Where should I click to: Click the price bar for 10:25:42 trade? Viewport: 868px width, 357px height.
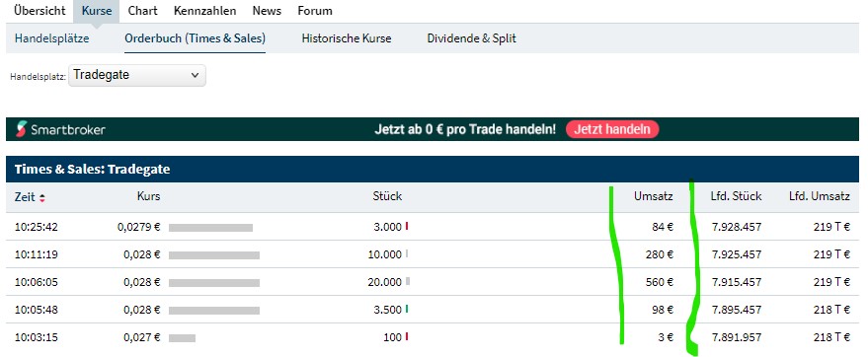point(210,227)
